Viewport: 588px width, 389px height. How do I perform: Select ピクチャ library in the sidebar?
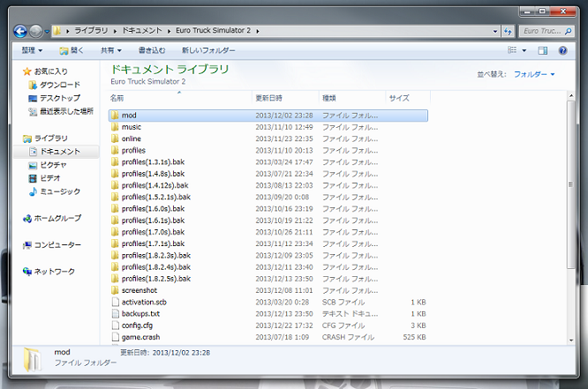pyautogui.click(x=48, y=165)
